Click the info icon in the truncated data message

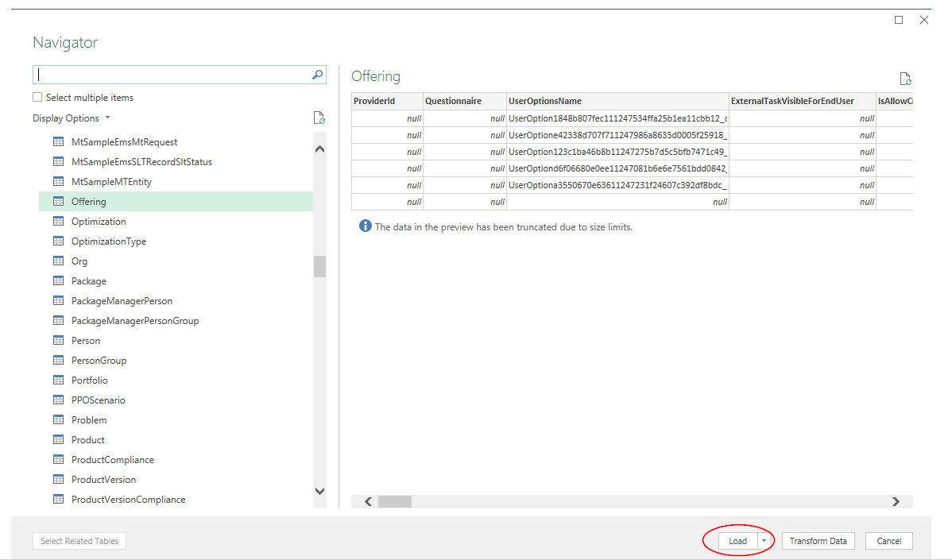(365, 226)
